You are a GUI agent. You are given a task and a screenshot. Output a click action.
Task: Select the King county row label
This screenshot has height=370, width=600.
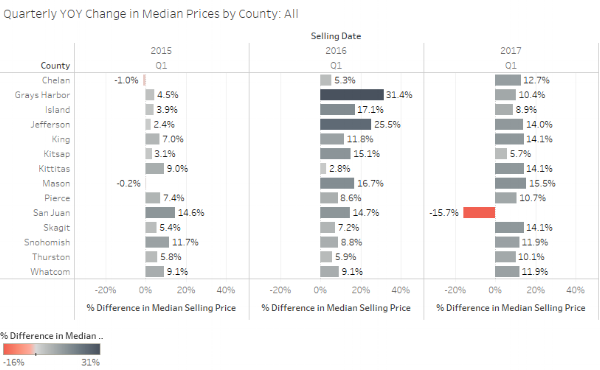tap(61, 139)
